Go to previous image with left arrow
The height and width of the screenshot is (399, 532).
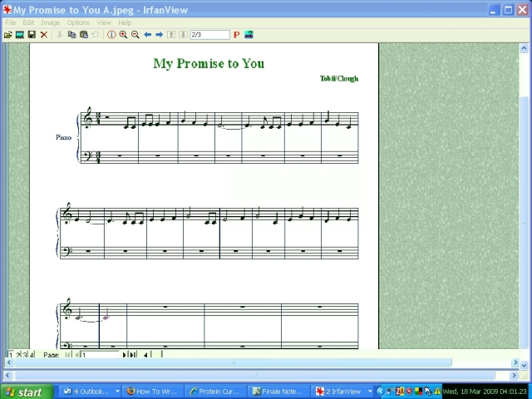[x=148, y=35]
